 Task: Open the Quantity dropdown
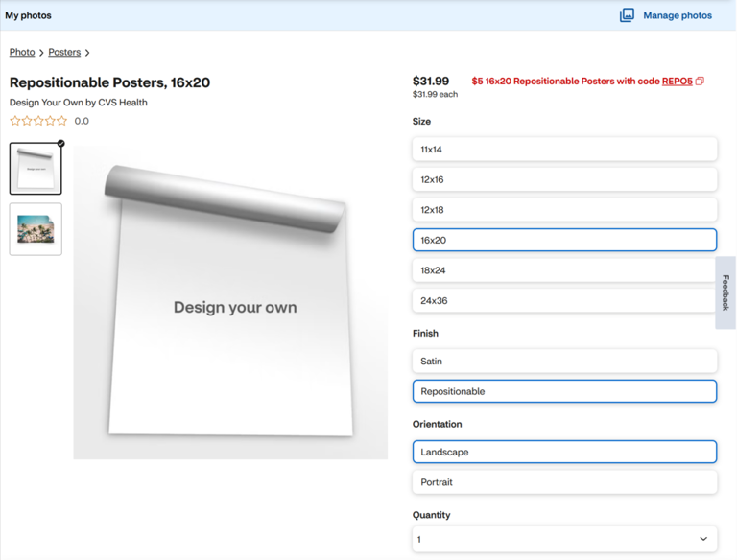564,539
